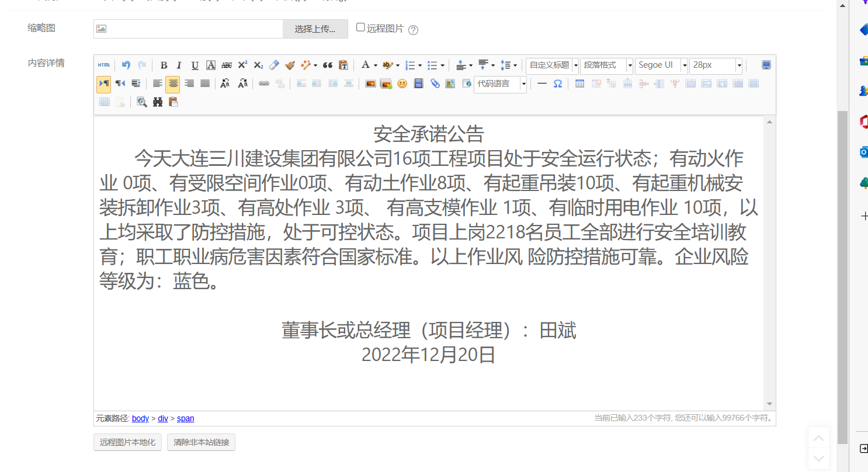Apply italic formatting
The height and width of the screenshot is (472, 868).
point(179,65)
